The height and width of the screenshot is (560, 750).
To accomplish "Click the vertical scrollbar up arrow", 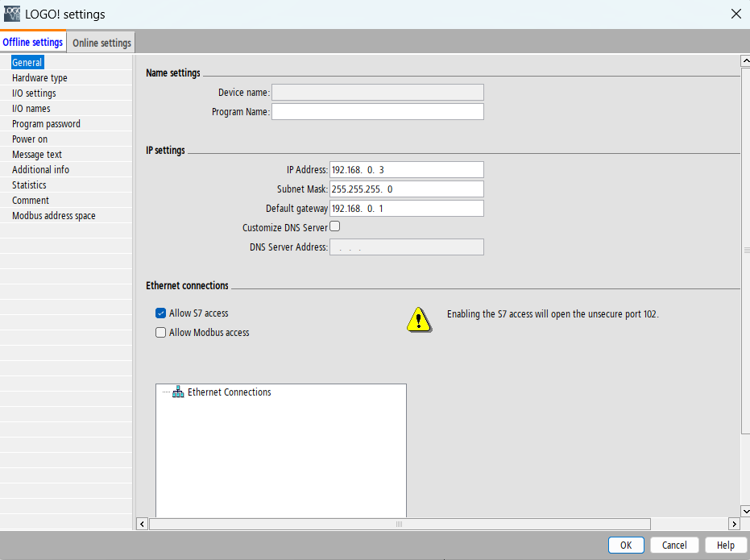I will coord(744,60).
